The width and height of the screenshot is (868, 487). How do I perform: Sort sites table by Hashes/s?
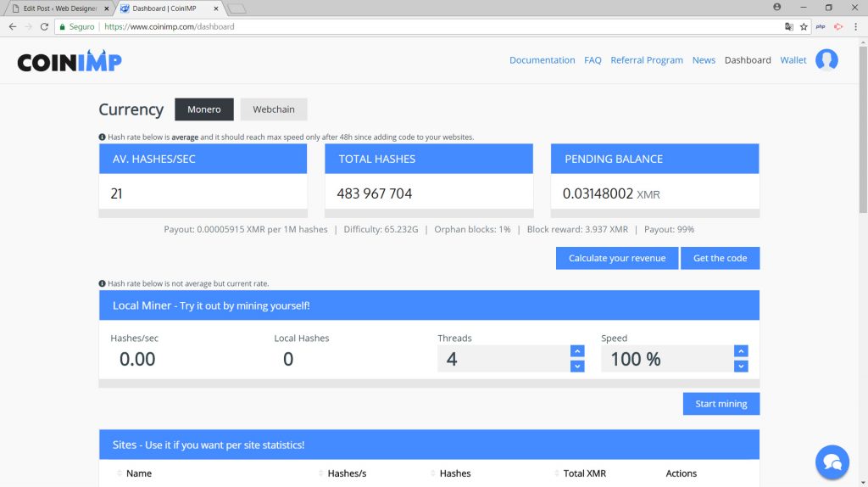[x=347, y=473]
